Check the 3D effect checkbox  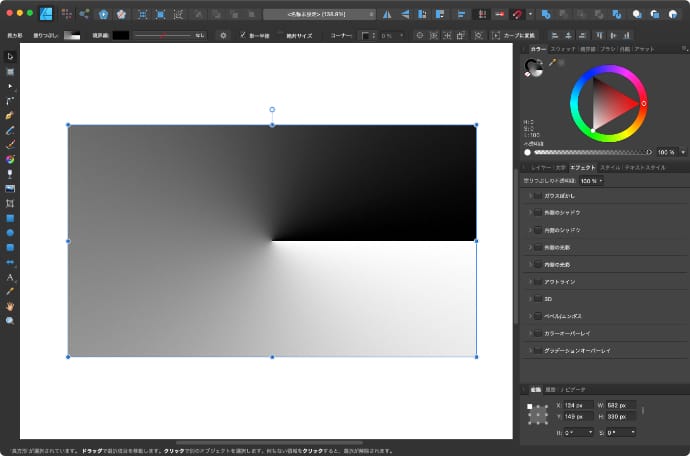pos(538,299)
